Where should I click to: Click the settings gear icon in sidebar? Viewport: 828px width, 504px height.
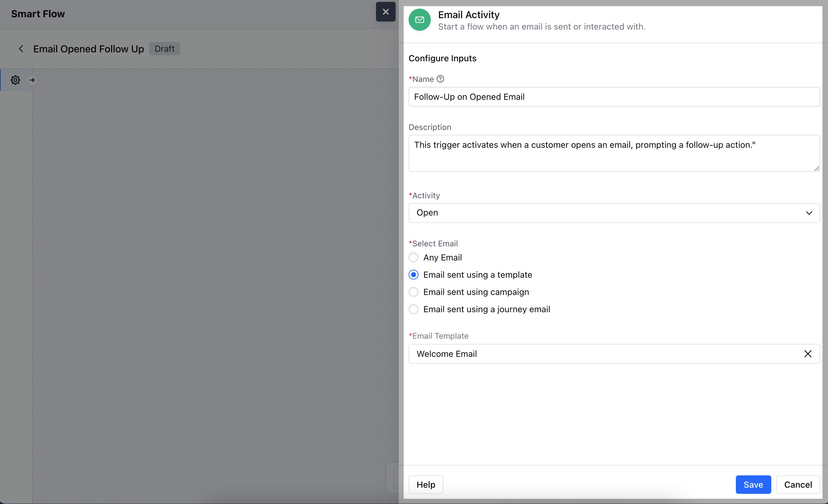(15, 80)
